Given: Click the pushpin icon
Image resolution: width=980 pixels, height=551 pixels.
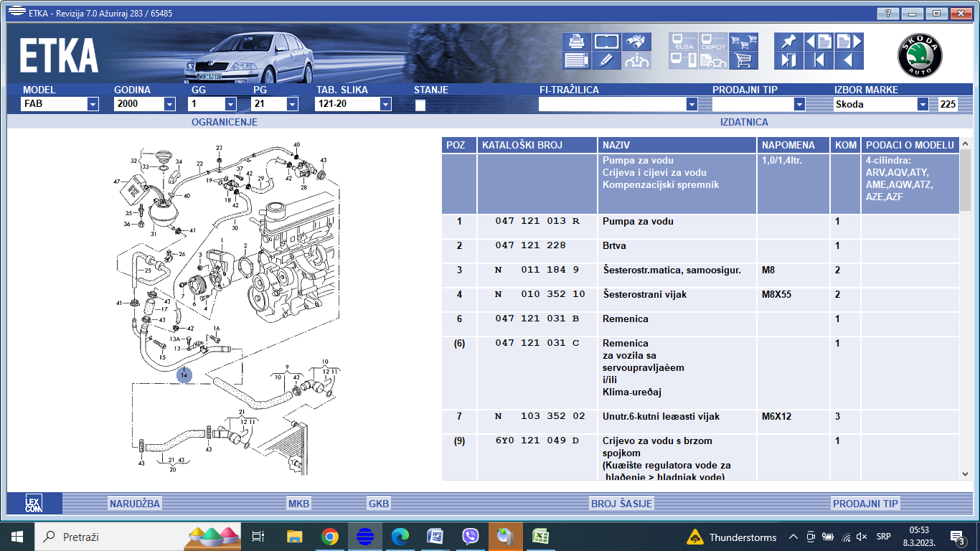Looking at the screenshot, I should (x=788, y=42).
